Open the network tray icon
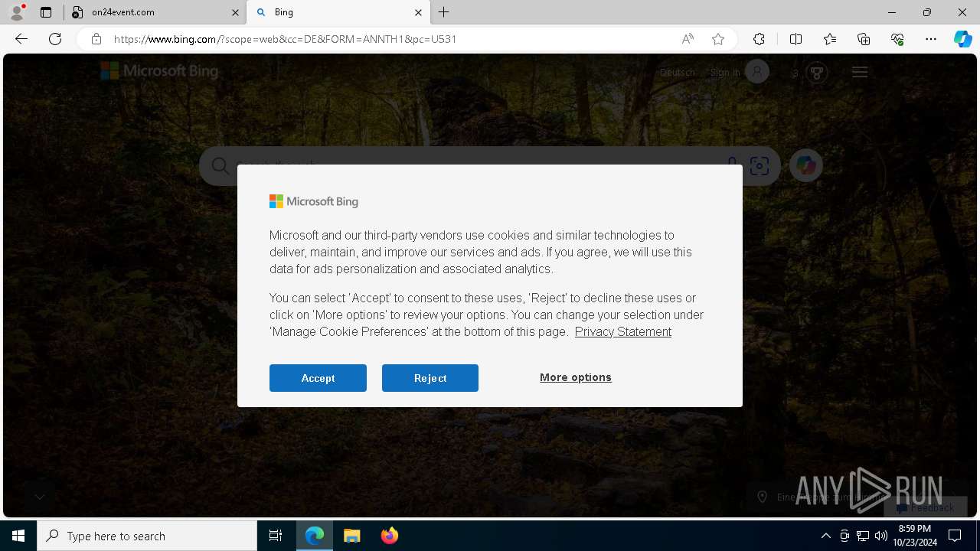Viewport: 980px width, 551px height. pyautogui.click(x=863, y=536)
